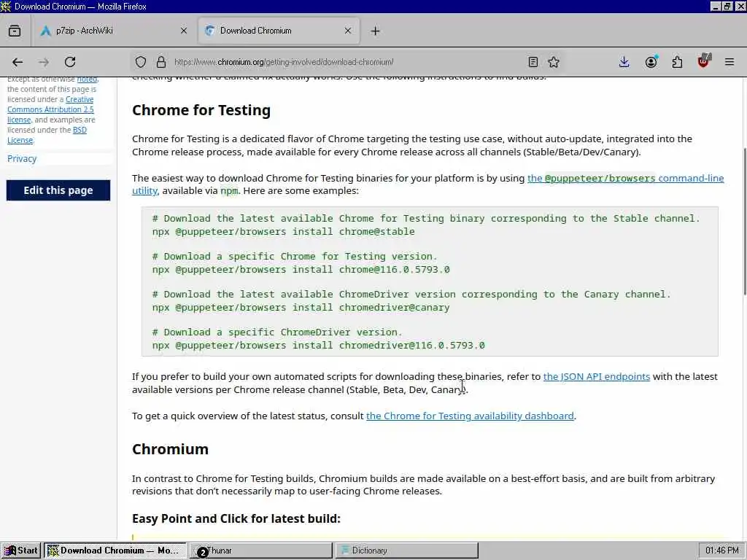
Task: Open Creative Commons Attribution 2.5 license link
Action: 50,109
